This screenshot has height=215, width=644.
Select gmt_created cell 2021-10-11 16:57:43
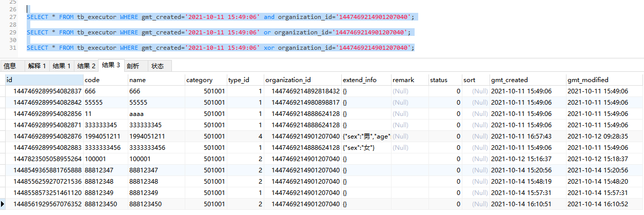(x=528, y=136)
